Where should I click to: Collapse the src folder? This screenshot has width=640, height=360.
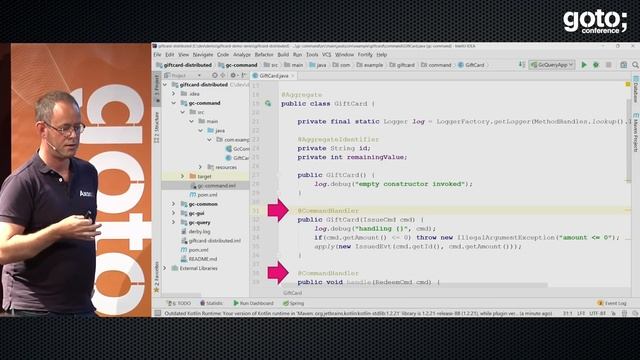[x=182, y=112]
